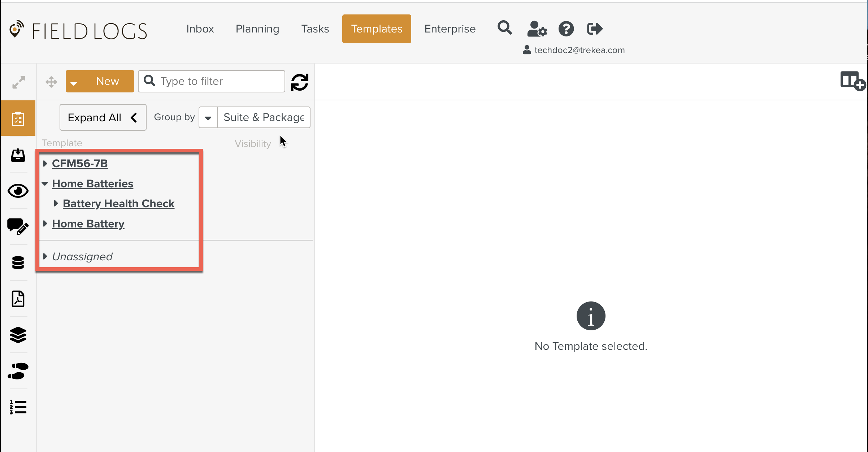This screenshot has height=452, width=868.
Task: Click the refresh templates icon
Action: pos(299,82)
